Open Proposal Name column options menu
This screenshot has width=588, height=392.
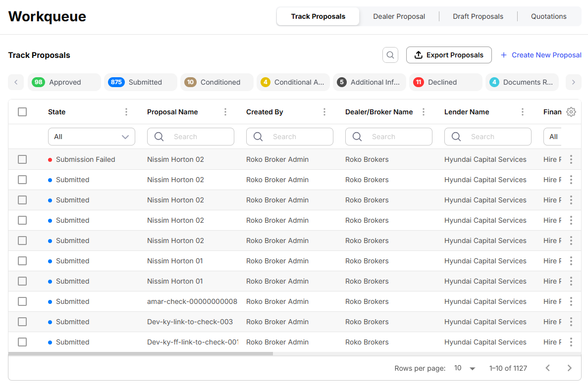click(225, 112)
